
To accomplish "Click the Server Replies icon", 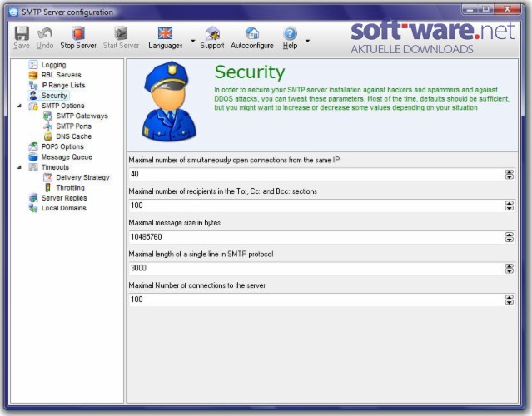I will tap(33, 198).
